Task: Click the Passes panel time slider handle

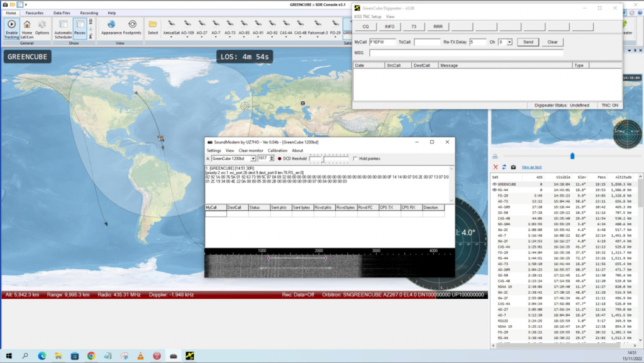Action: (572, 156)
